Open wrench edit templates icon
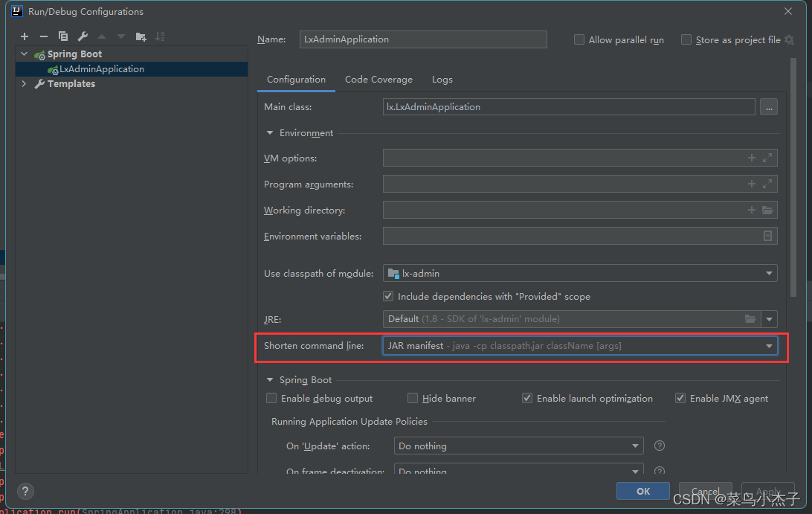Screen dimensions: 812x514 [x=83, y=36]
